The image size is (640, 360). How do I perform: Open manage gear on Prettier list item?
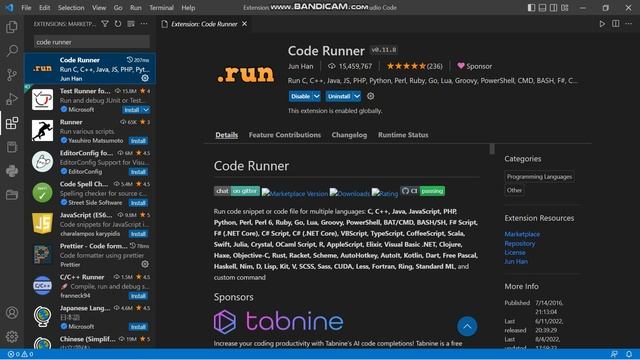coord(145,264)
